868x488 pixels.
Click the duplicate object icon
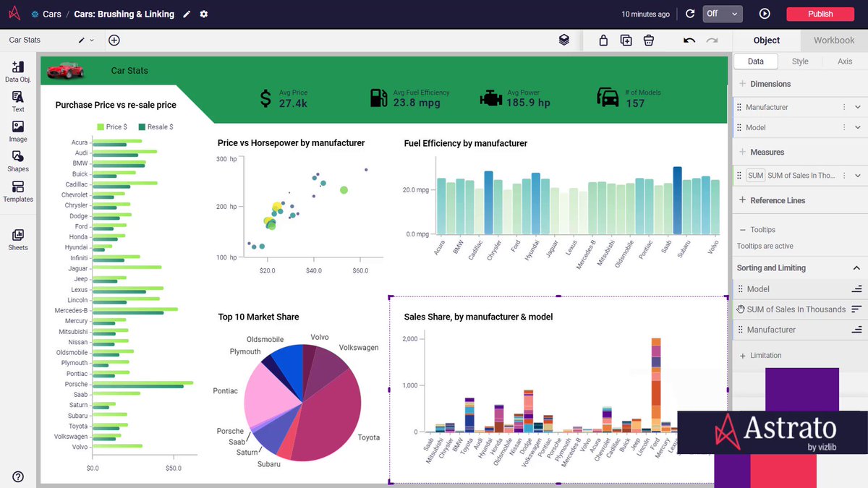[x=626, y=40]
